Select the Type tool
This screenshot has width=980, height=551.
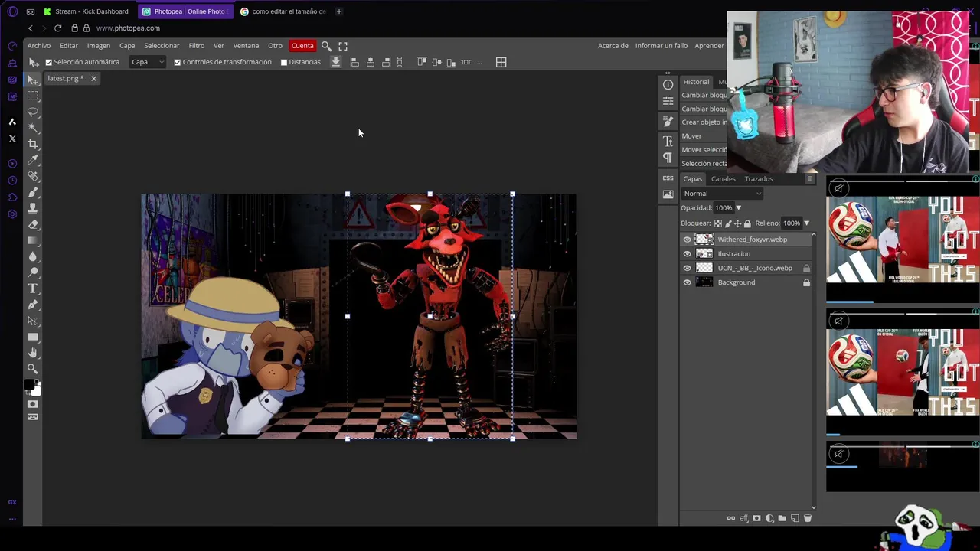(33, 289)
